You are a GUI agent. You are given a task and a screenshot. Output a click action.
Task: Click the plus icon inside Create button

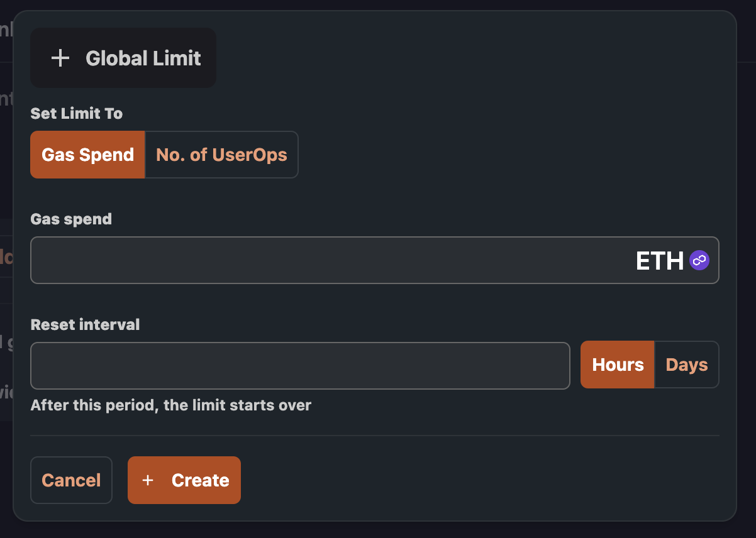pos(148,480)
